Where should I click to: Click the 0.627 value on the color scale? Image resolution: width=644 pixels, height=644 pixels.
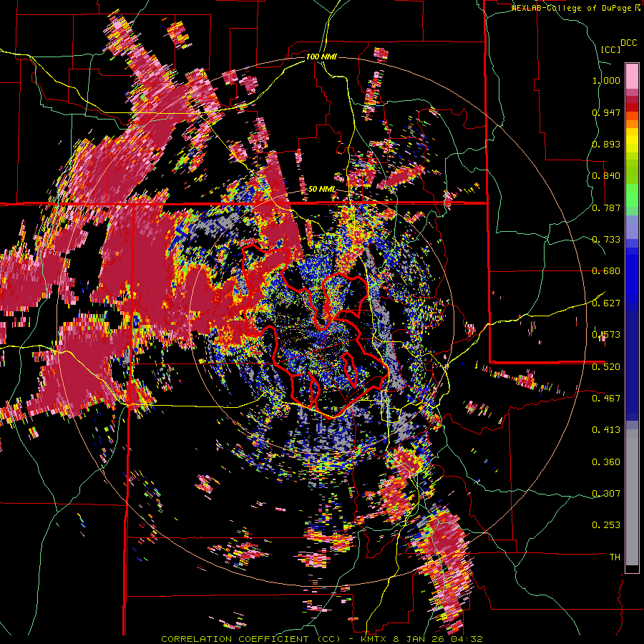pos(606,303)
